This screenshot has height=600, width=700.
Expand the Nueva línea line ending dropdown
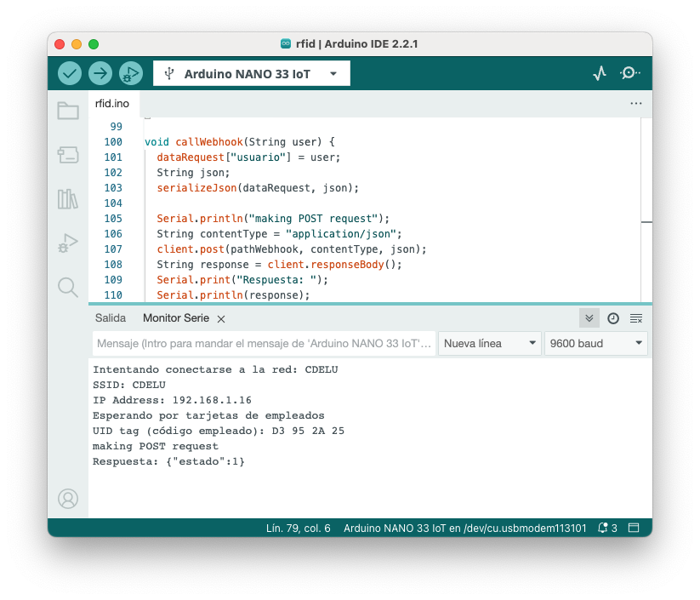click(x=490, y=344)
